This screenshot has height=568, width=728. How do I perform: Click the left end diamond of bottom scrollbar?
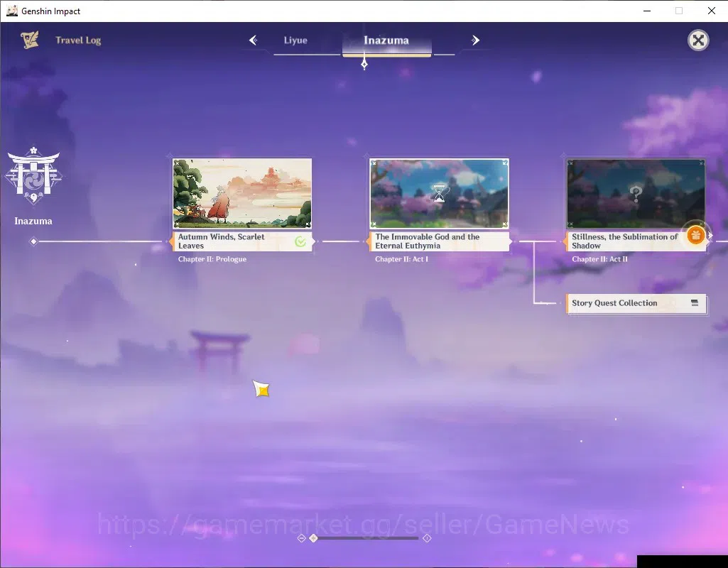pos(301,538)
